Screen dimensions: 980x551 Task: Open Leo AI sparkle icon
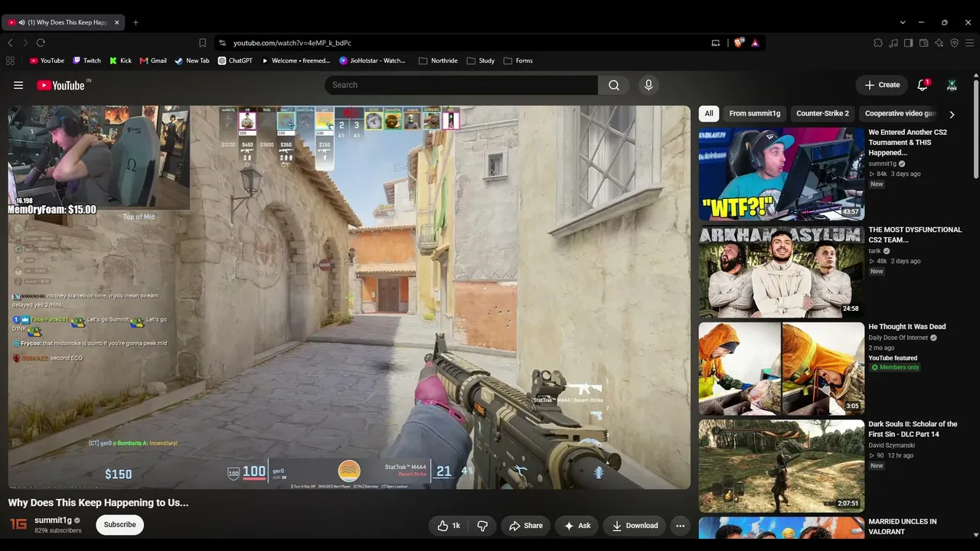point(939,43)
